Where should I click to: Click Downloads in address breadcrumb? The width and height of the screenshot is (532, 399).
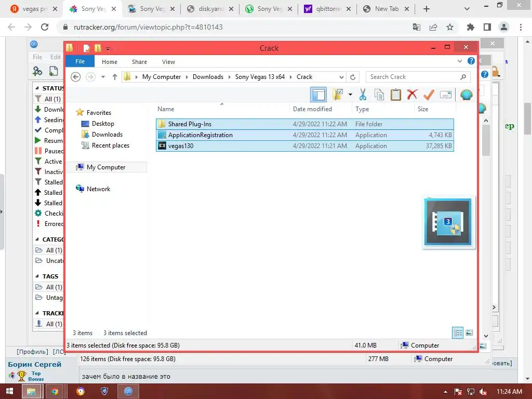point(208,77)
